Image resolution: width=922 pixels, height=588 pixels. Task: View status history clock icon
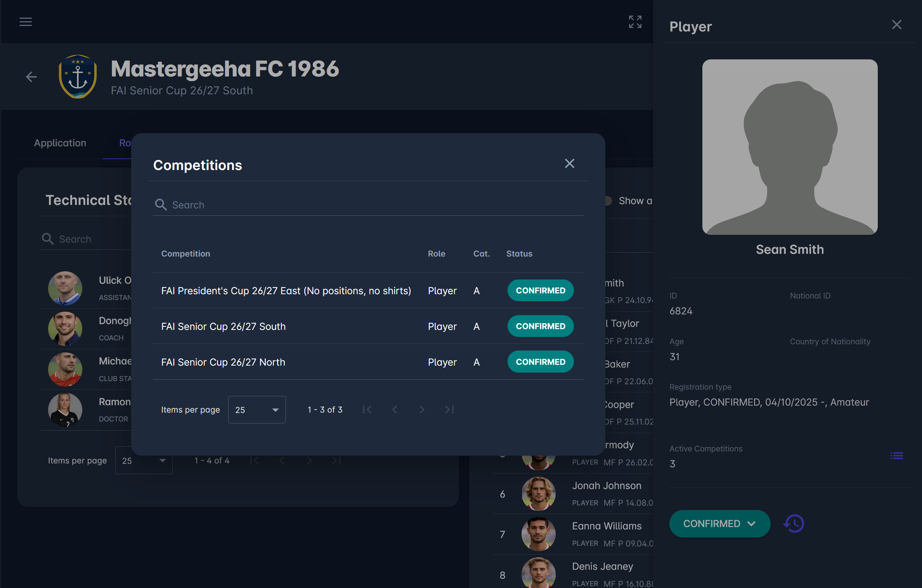tap(794, 524)
